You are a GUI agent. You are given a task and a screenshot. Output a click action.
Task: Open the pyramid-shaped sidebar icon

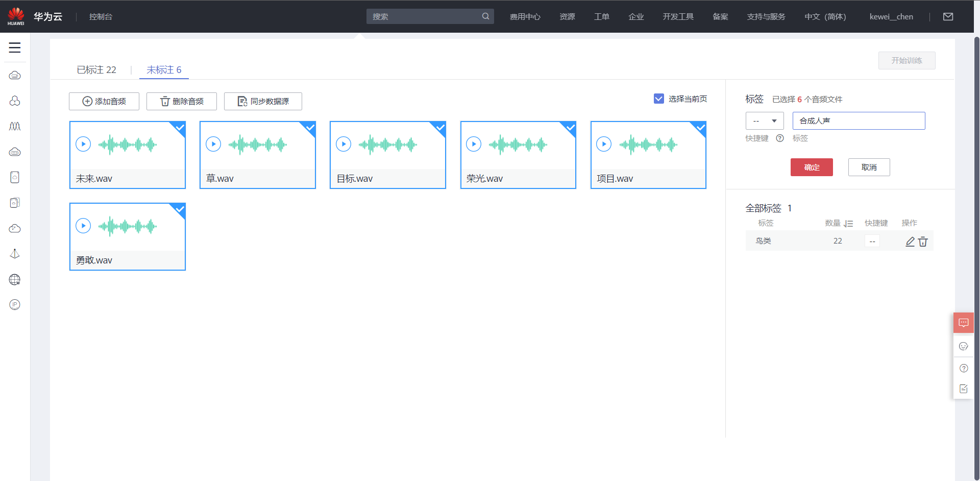15,254
